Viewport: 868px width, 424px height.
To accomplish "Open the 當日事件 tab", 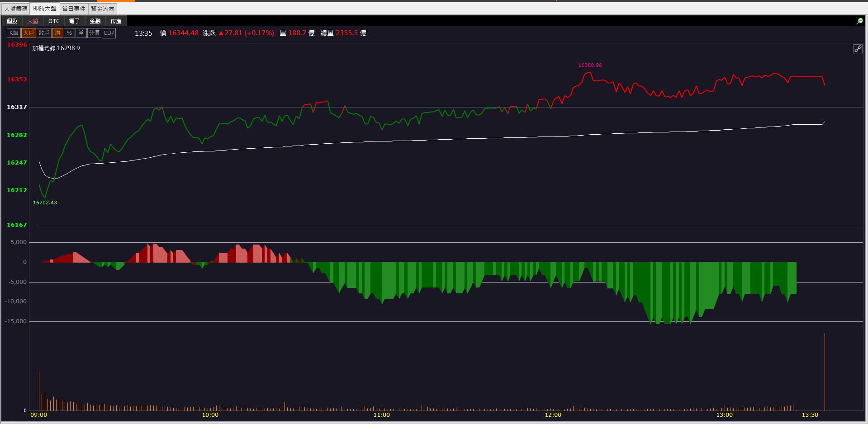I will pos(74,9).
